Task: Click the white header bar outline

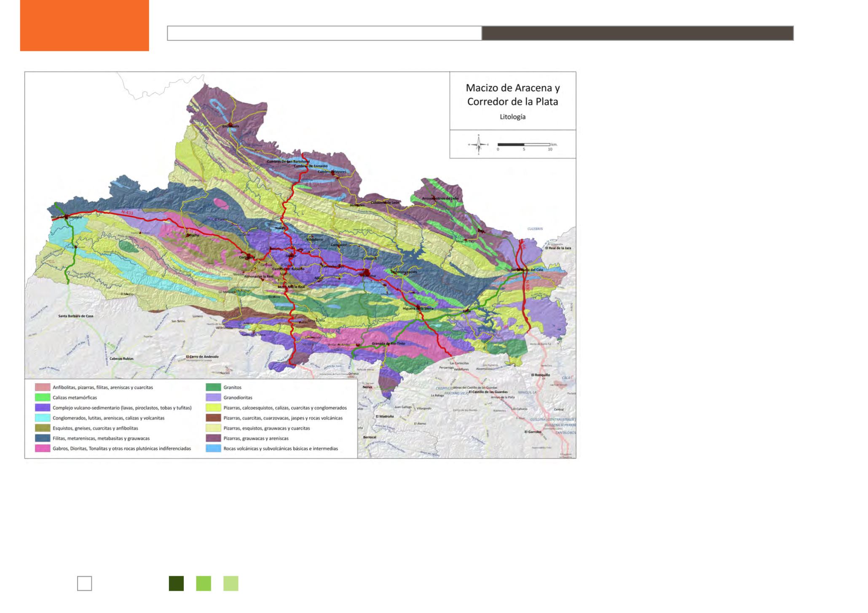Action: point(324,33)
